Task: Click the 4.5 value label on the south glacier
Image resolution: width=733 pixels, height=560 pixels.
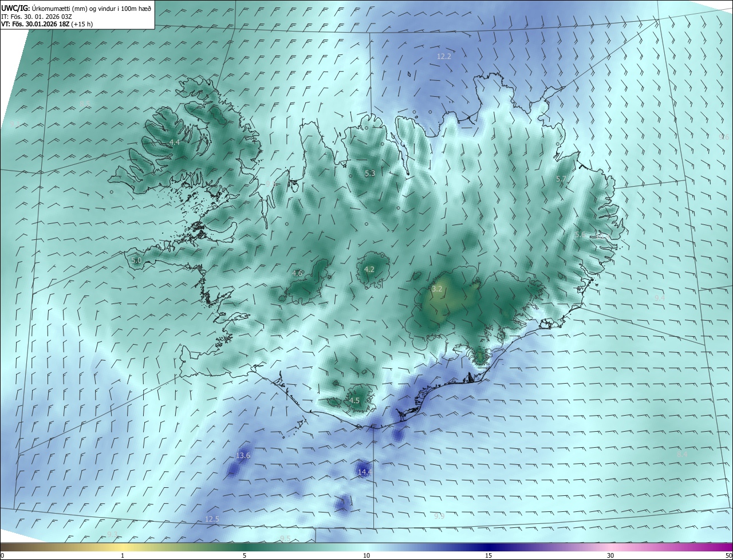Action: pyautogui.click(x=354, y=400)
